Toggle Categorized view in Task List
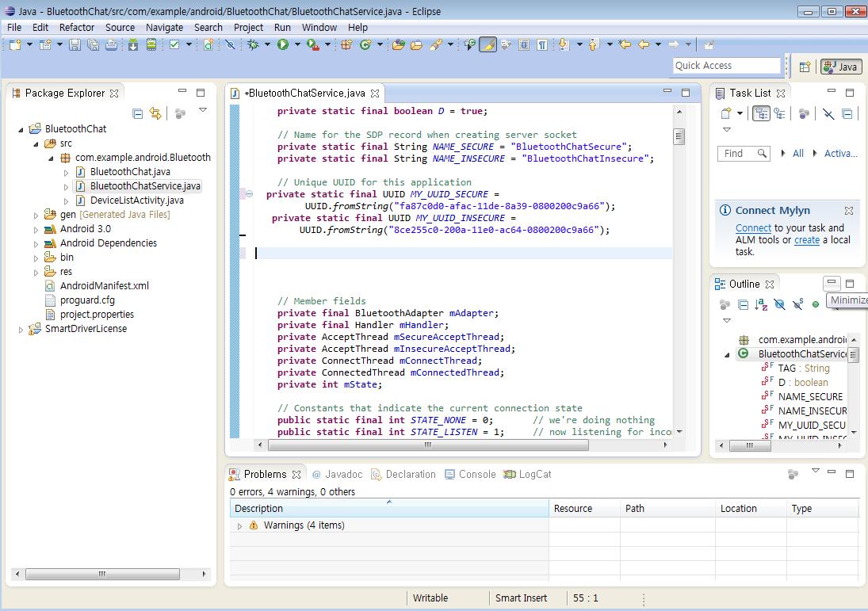The image size is (868, 611). (761, 114)
